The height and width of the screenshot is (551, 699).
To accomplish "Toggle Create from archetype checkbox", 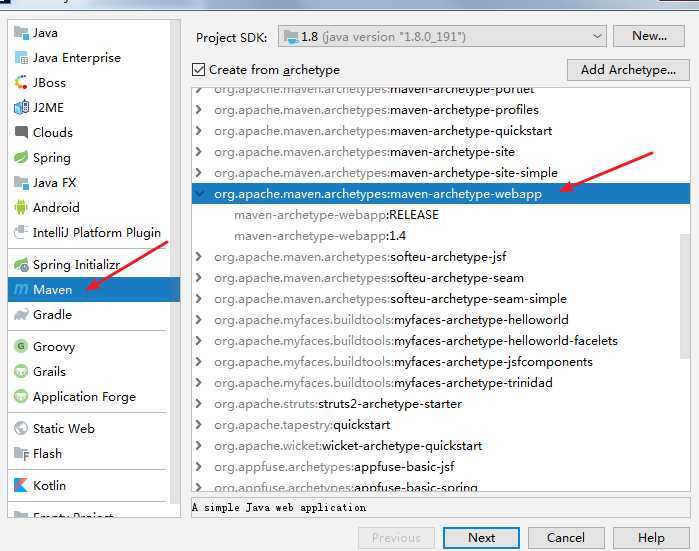I will coord(199,70).
